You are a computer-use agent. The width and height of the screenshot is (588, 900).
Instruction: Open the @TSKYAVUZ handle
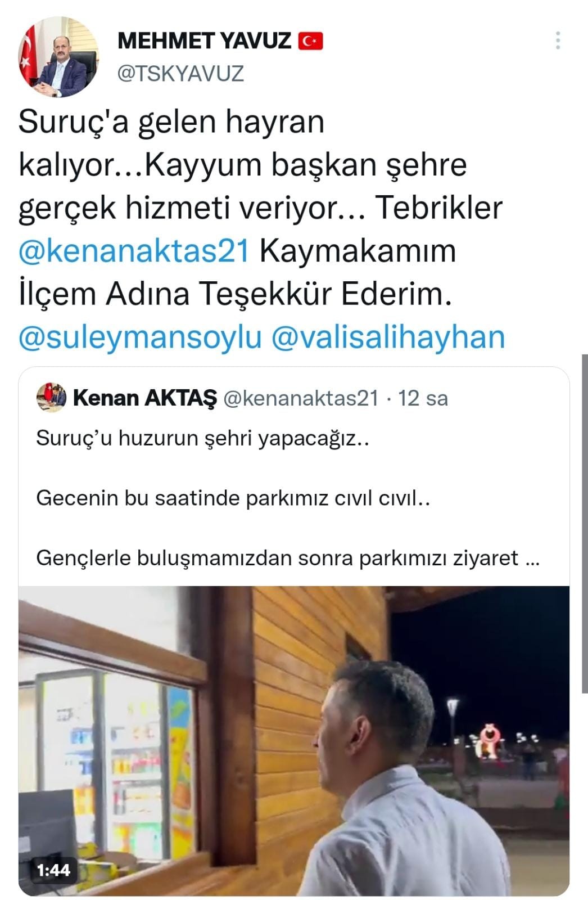click(x=180, y=73)
